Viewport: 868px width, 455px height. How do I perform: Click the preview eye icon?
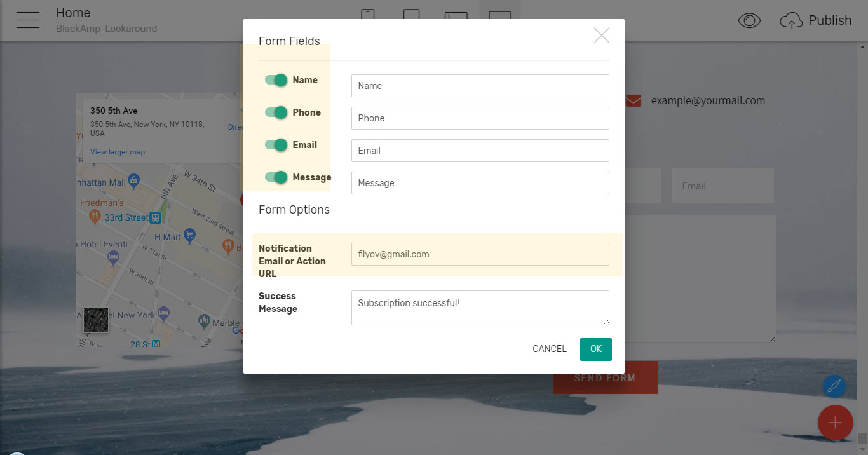click(749, 21)
